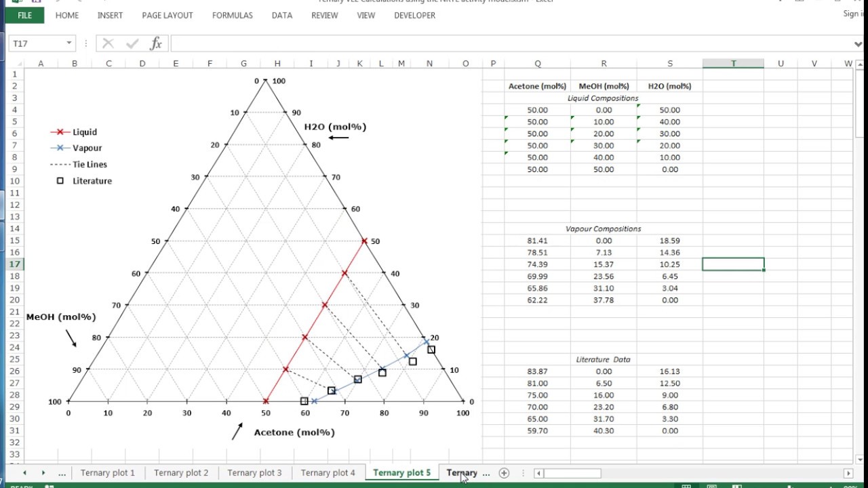Click the horizontal scrollbar right arrow
Image resolution: width=868 pixels, height=488 pixels.
[x=848, y=474]
